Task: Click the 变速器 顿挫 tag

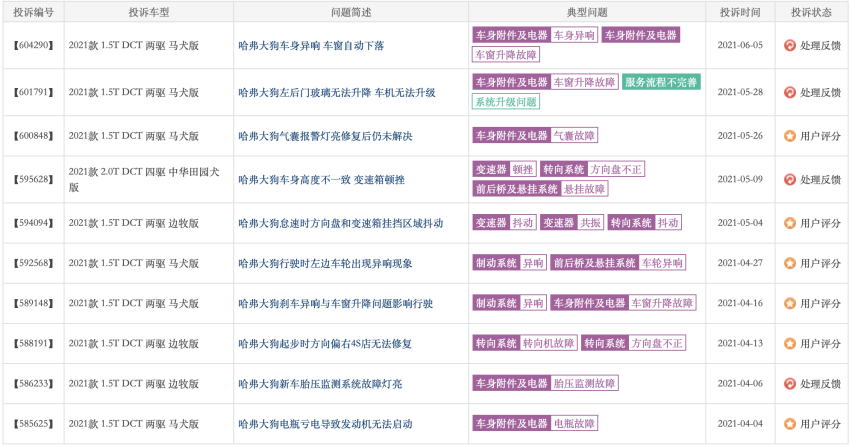Action: (x=505, y=169)
